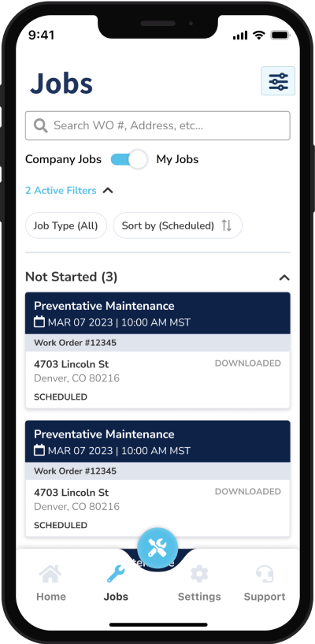Switch to the Home tab label
This screenshot has width=315, height=644.
click(51, 597)
